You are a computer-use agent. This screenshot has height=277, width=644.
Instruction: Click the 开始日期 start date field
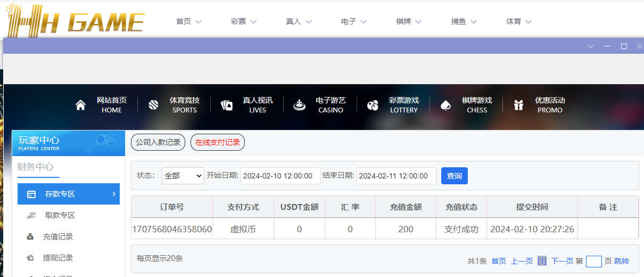click(280, 176)
